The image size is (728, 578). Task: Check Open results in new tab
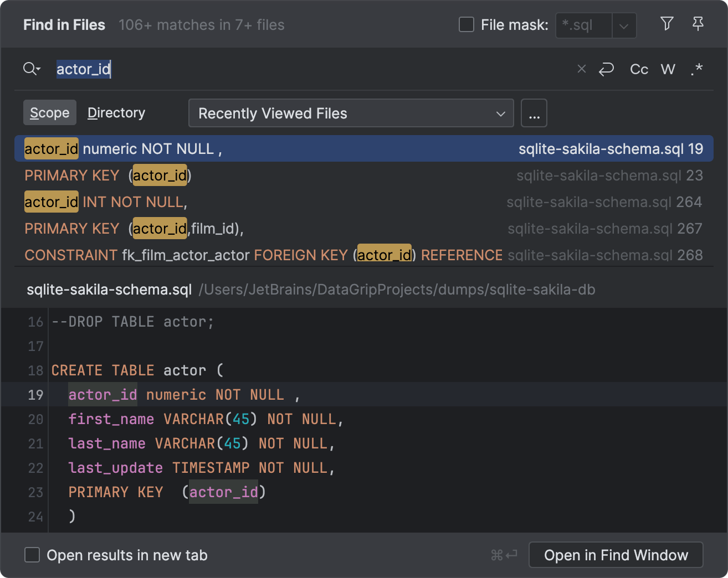coord(32,555)
